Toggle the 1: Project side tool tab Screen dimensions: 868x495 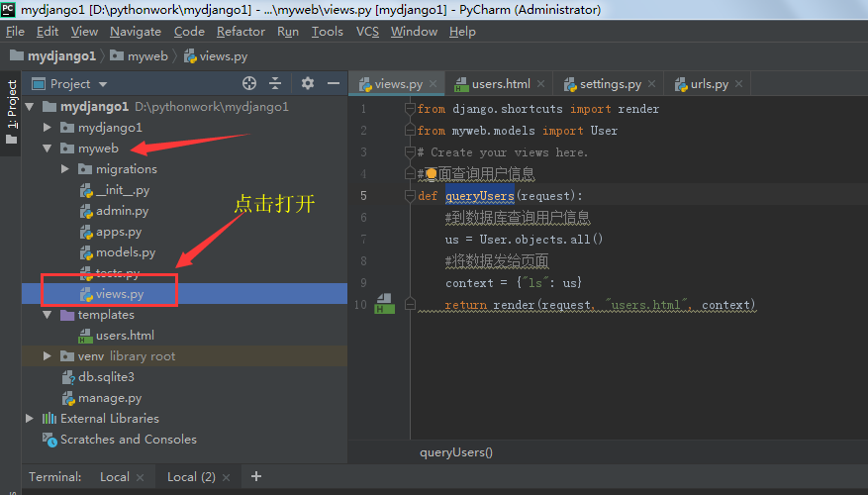click(x=12, y=111)
